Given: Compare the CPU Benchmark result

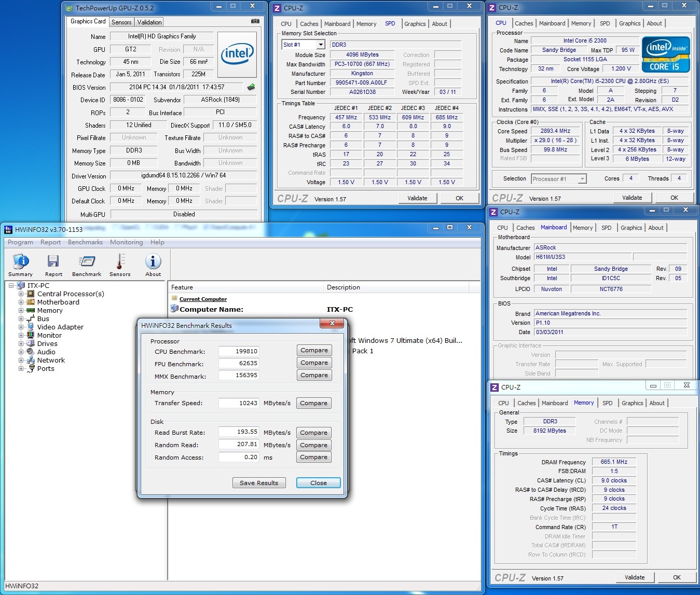Looking at the screenshot, I should click(x=314, y=350).
